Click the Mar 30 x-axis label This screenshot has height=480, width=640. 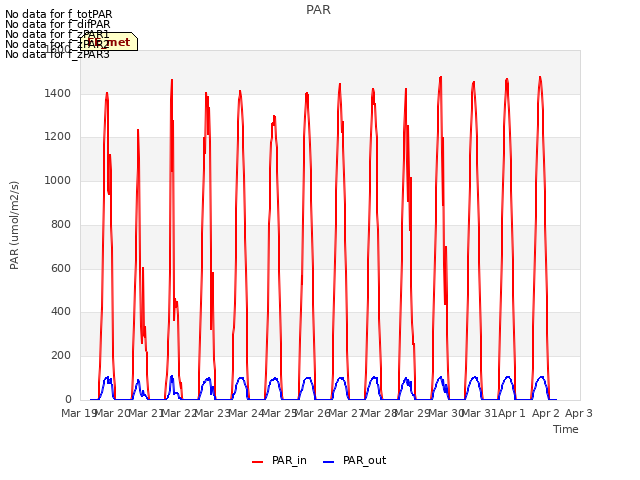point(446,413)
